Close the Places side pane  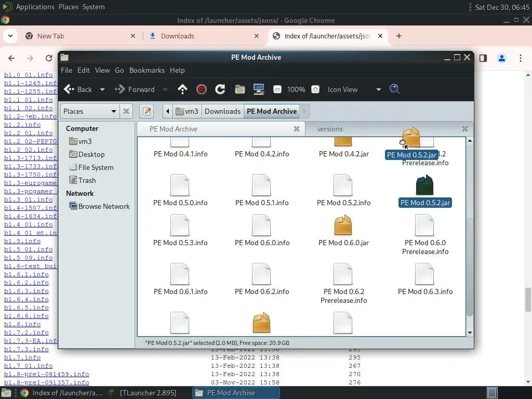(x=126, y=111)
